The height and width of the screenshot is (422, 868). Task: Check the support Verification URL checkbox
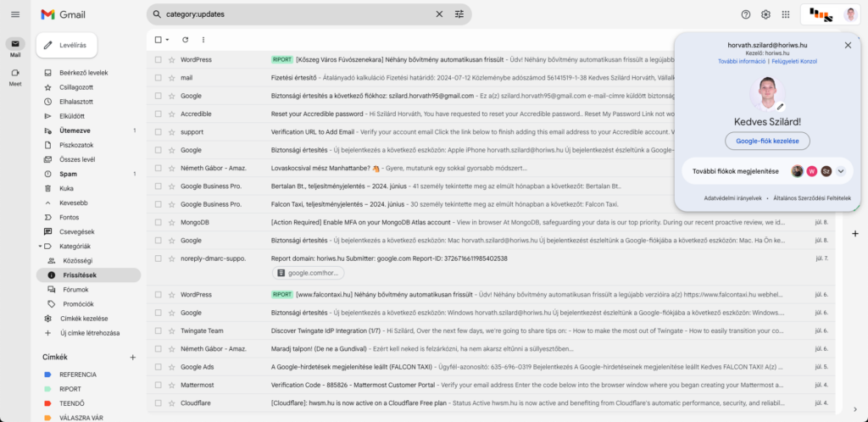(x=159, y=132)
